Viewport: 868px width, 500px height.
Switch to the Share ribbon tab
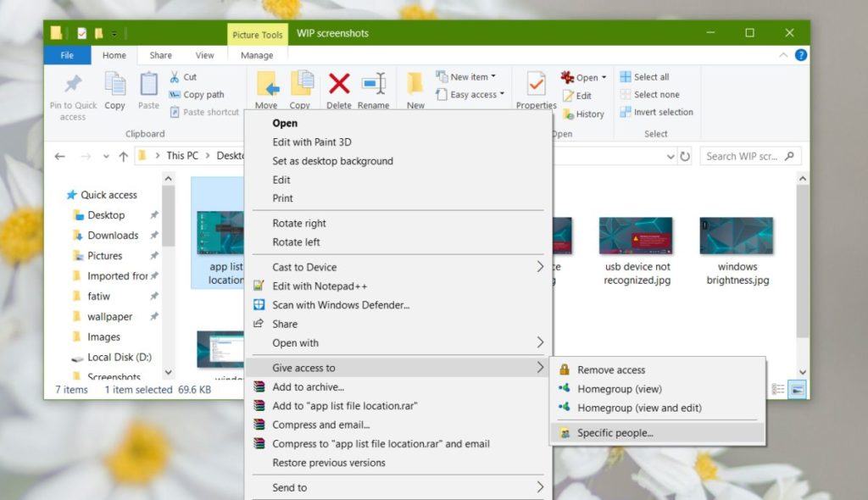click(160, 54)
